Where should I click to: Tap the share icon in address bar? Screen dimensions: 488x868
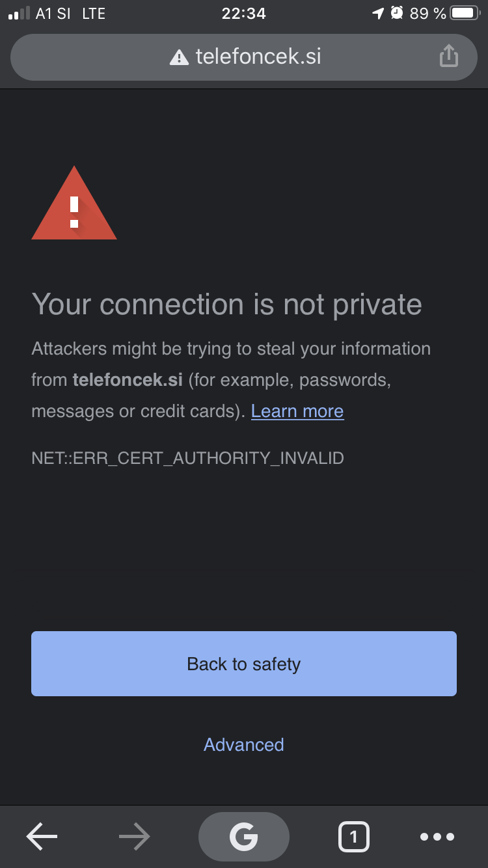pos(448,56)
